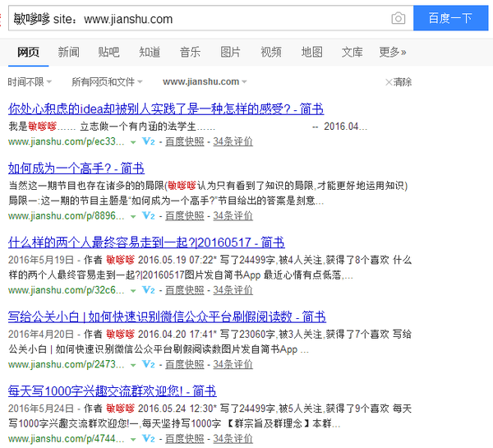Select the 网页 tab
The height and width of the screenshot is (448, 493).
click(28, 52)
